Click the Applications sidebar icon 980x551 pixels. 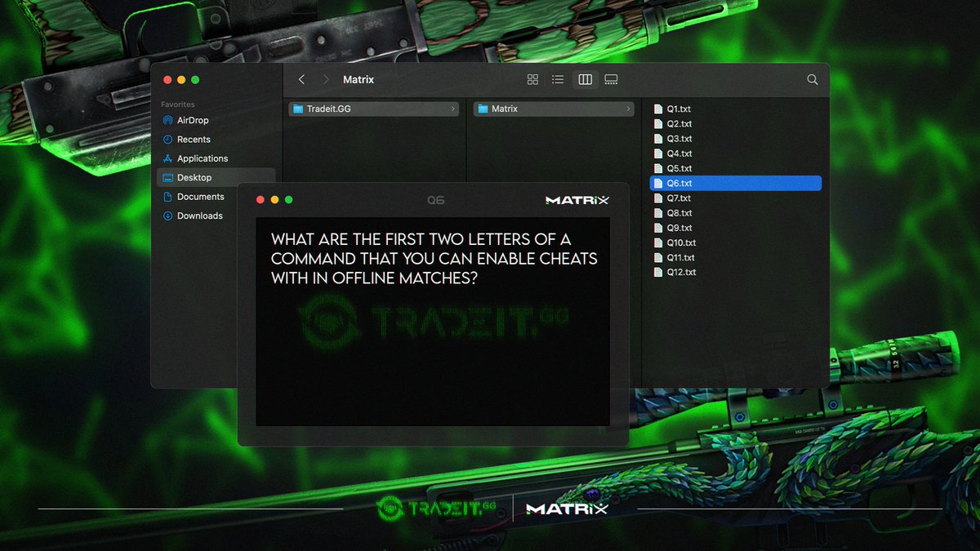(x=168, y=158)
